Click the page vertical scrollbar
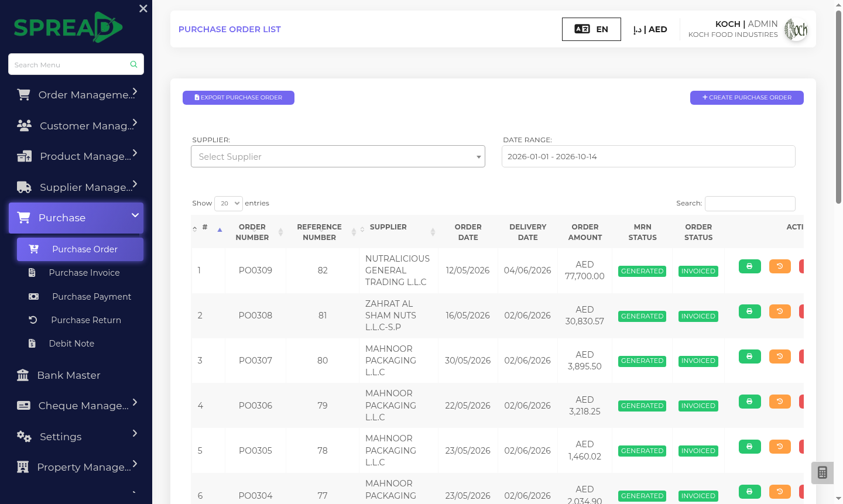Image resolution: width=843 pixels, height=504 pixels. click(838, 108)
